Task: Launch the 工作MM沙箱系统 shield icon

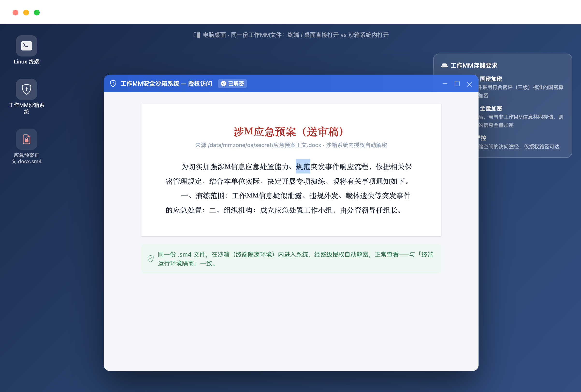Action: pos(27,89)
